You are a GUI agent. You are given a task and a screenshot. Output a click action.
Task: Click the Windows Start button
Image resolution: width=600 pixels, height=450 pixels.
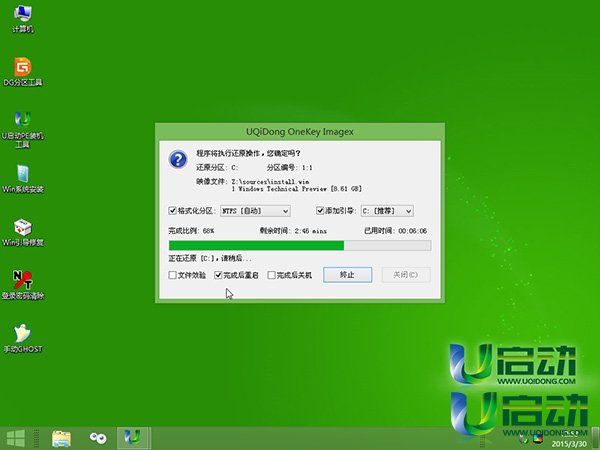coord(15,439)
